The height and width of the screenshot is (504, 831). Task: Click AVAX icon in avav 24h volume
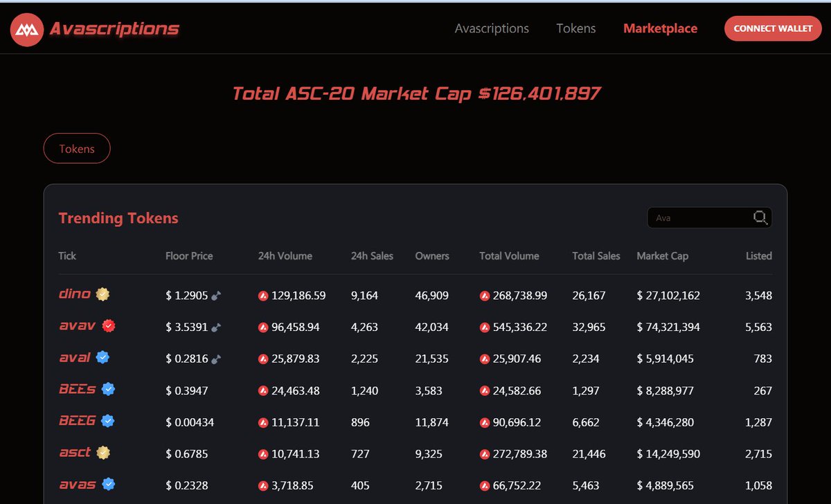tap(263, 327)
